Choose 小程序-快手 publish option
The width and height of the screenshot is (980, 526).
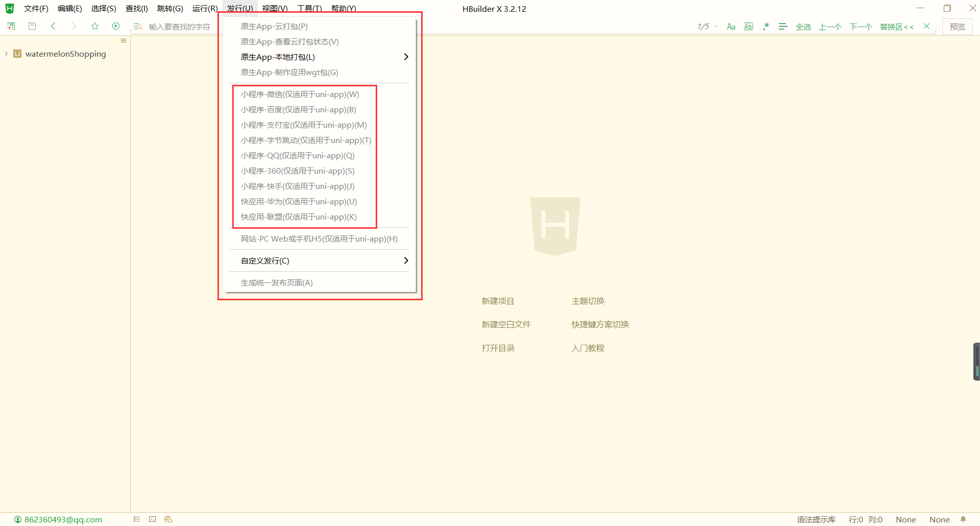pyautogui.click(x=298, y=186)
